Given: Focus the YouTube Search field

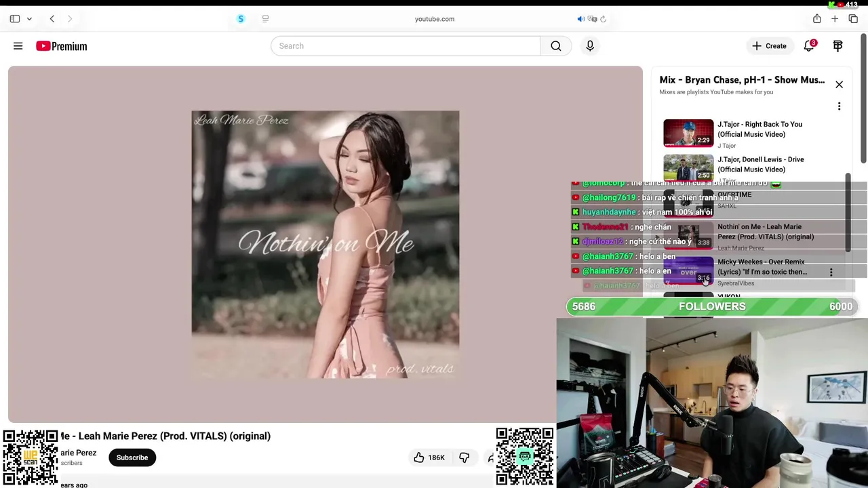Looking at the screenshot, I should point(406,46).
